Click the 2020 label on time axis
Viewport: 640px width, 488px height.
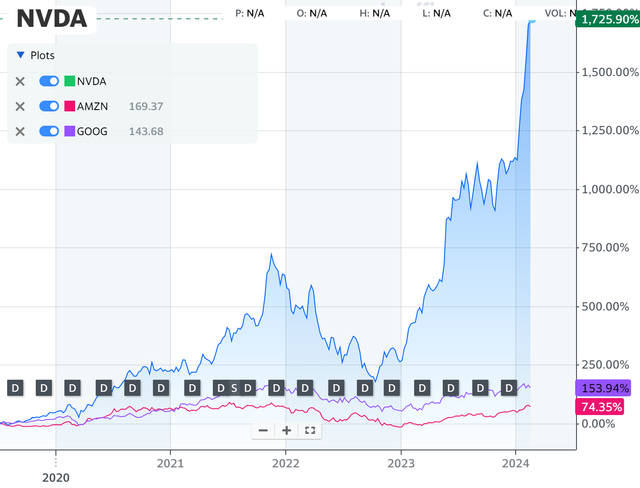[56, 478]
